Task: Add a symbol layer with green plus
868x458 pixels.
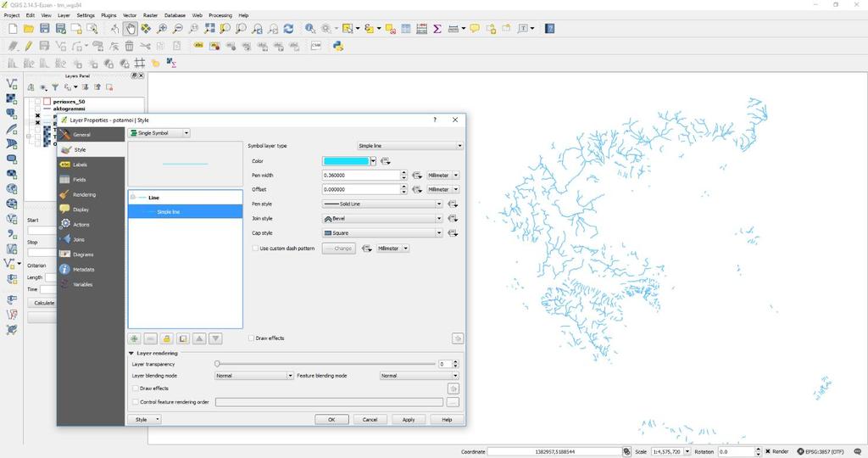Action: point(135,338)
